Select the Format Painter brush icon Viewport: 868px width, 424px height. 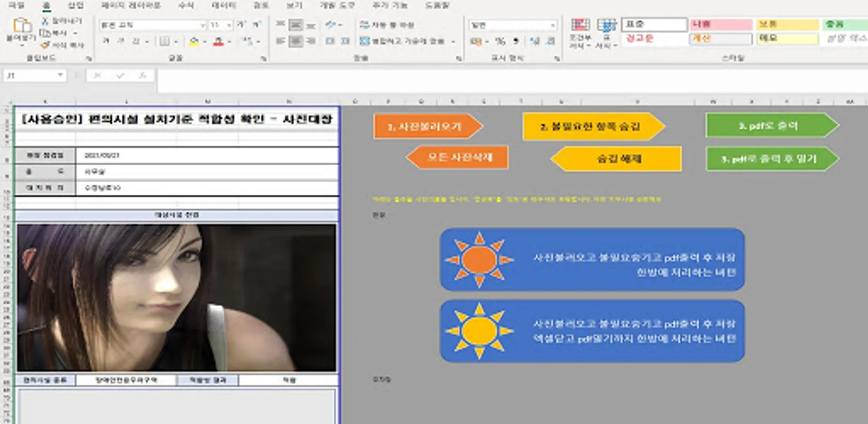(x=45, y=45)
